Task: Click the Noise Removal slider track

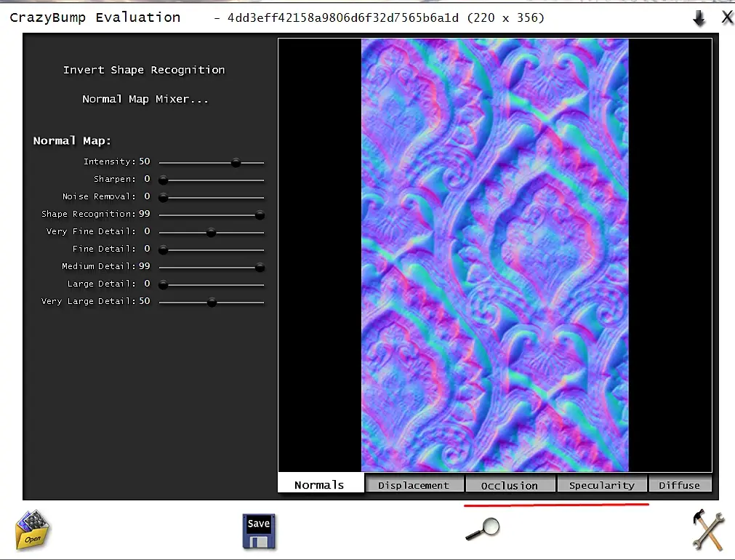Action: click(x=212, y=197)
